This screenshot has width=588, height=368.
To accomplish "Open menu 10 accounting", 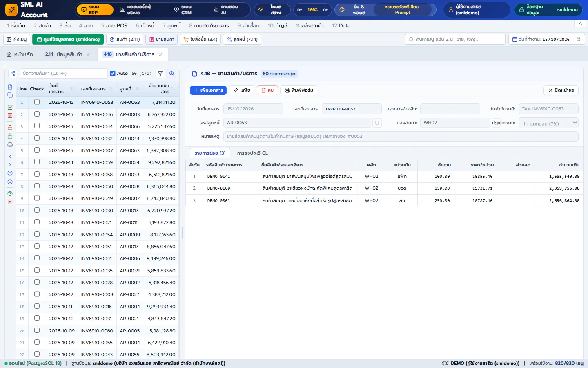I will point(278,25).
